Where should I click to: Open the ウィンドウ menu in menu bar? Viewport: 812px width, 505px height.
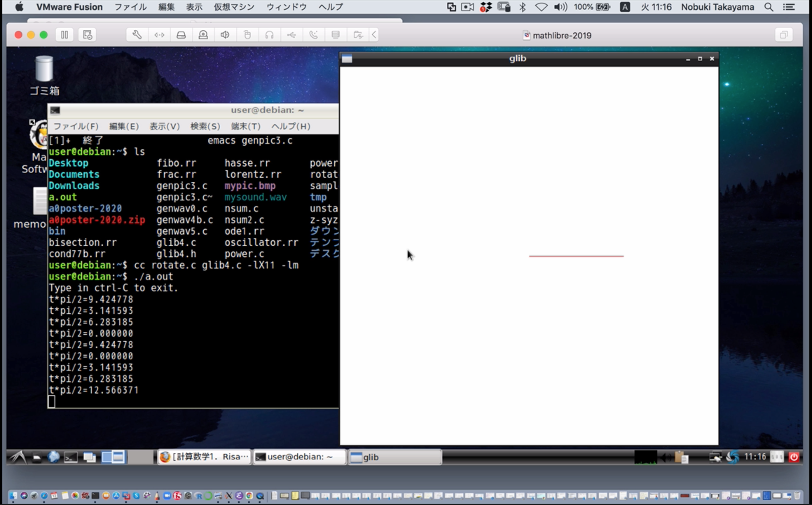287,7
